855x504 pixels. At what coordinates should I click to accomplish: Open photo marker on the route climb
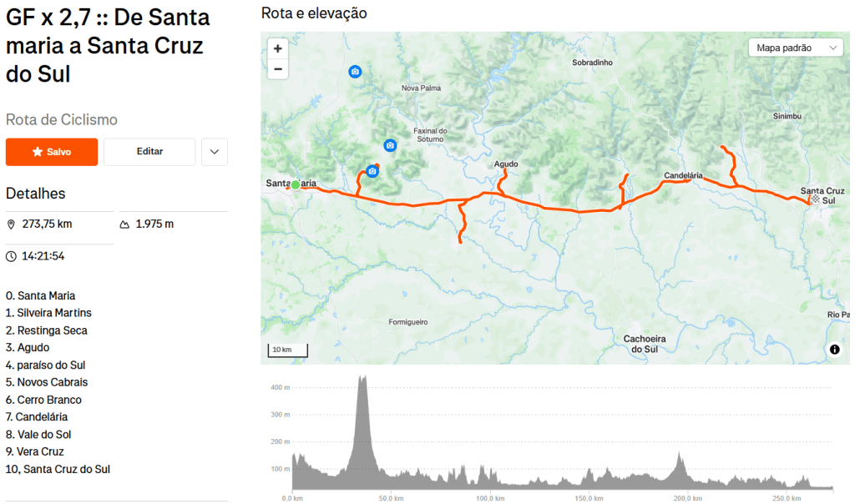[x=372, y=172]
